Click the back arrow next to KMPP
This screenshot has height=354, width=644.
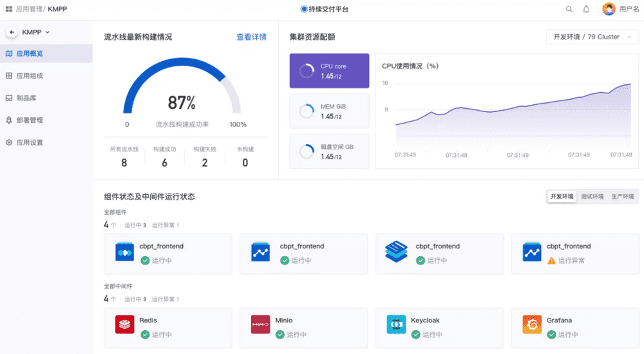point(12,32)
